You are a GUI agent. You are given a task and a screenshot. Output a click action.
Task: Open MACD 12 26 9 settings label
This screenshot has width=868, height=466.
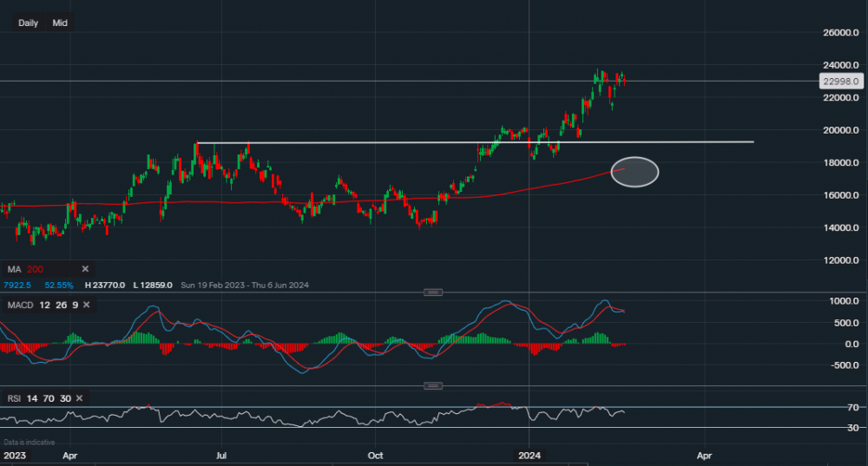click(x=43, y=304)
